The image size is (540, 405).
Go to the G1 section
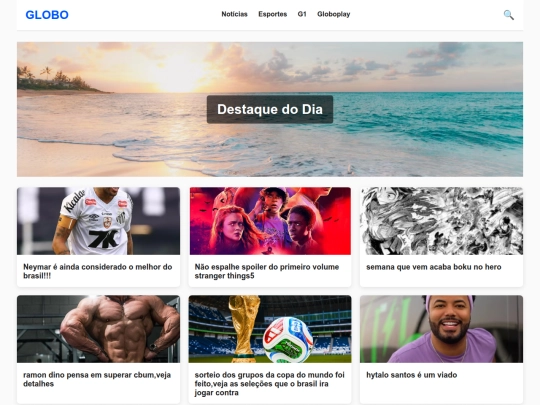pyautogui.click(x=302, y=14)
